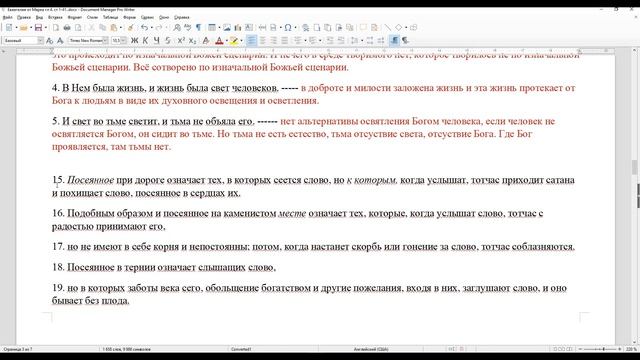Insert hyperlink icon

coord(305,28)
